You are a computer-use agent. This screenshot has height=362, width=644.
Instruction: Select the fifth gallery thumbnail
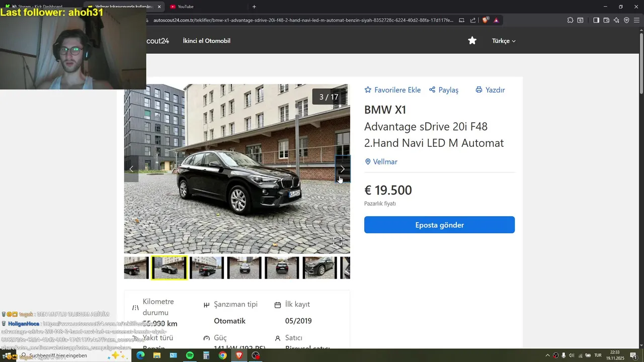pos(282,267)
